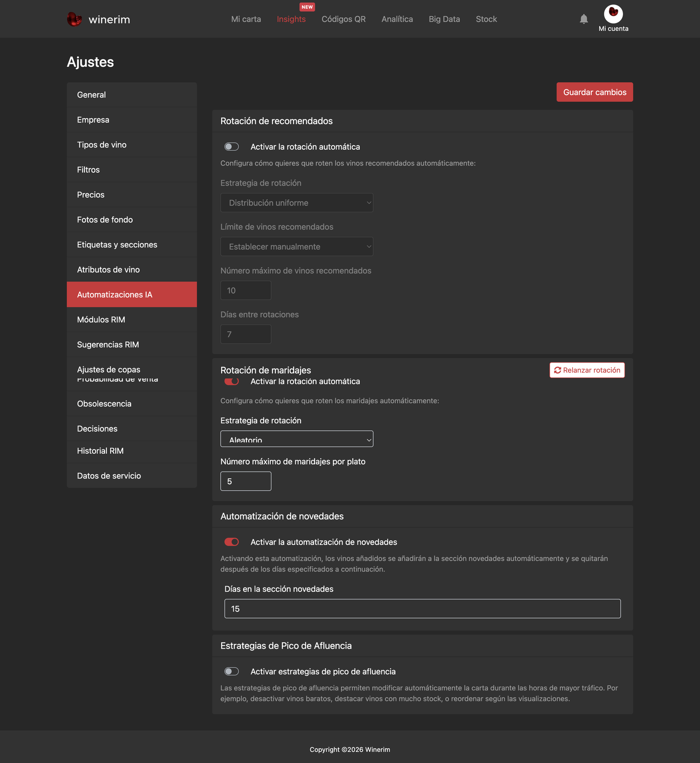Open the notifications bell
The height and width of the screenshot is (763, 700).
point(584,19)
